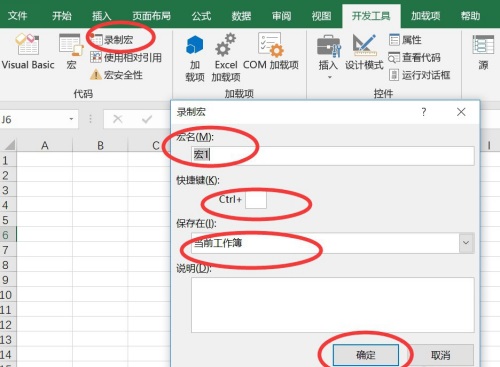
Task: Switch to the 页面布局 tab
Action: pyautogui.click(x=151, y=15)
